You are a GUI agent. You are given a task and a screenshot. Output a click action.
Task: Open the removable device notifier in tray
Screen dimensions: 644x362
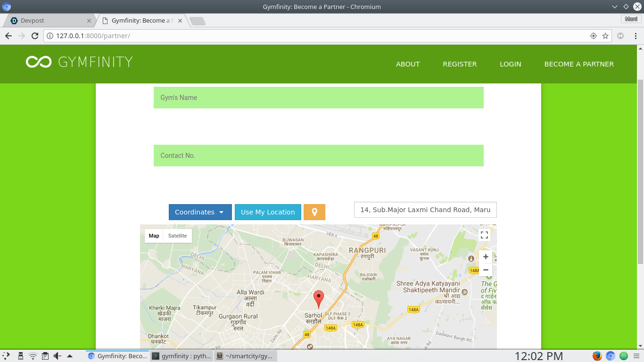[x=20, y=356]
